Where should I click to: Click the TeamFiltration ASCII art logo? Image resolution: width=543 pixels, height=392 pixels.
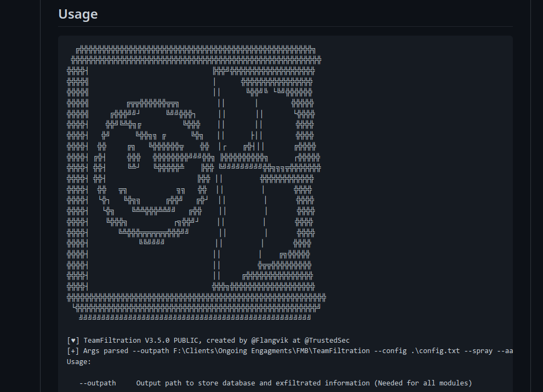[x=196, y=182]
